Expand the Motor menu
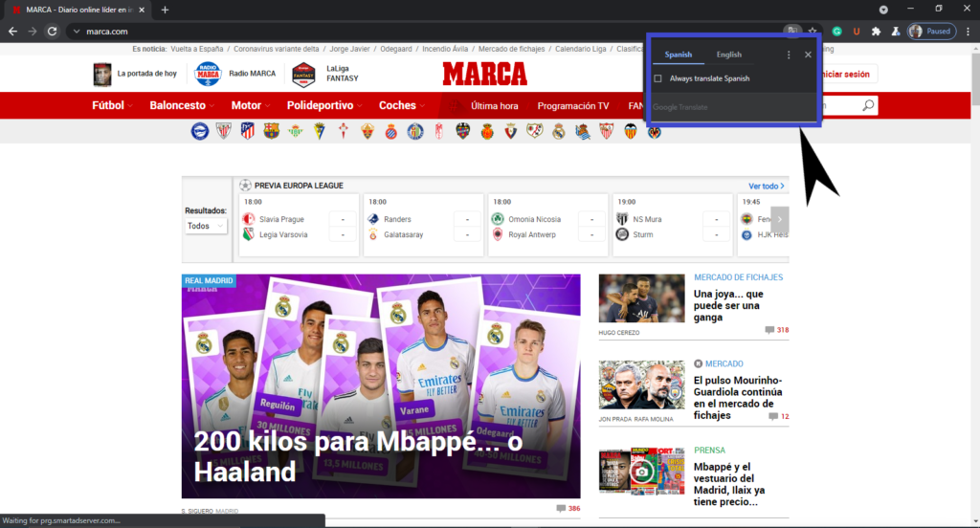The height and width of the screenshot is (528, 980). tap(251, 105)
